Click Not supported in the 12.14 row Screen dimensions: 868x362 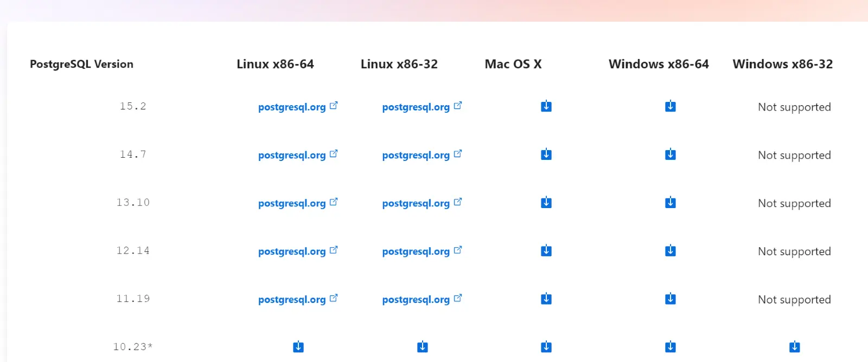point(794,252)
